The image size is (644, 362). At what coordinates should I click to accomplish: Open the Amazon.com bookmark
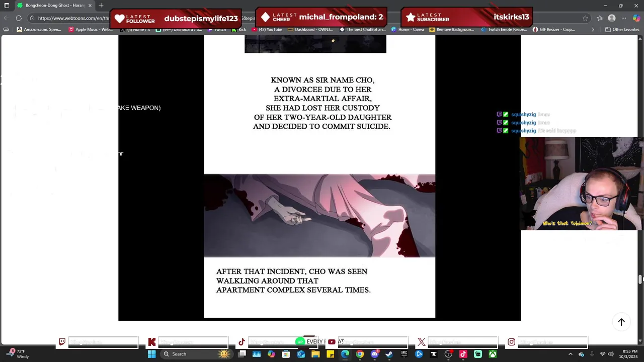pyautogui.click(x=39, y=29)
